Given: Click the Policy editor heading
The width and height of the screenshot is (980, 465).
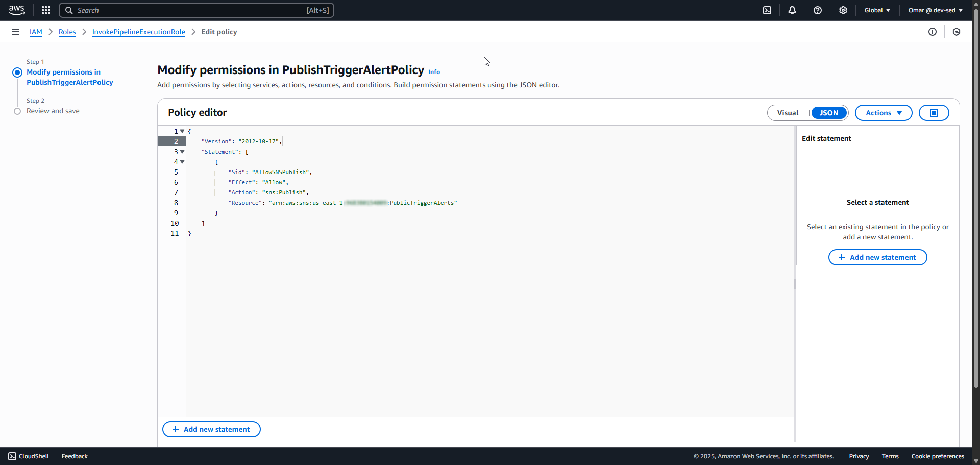Looking at the screenshot, I should pyautogui.click(x=198, y=112).
